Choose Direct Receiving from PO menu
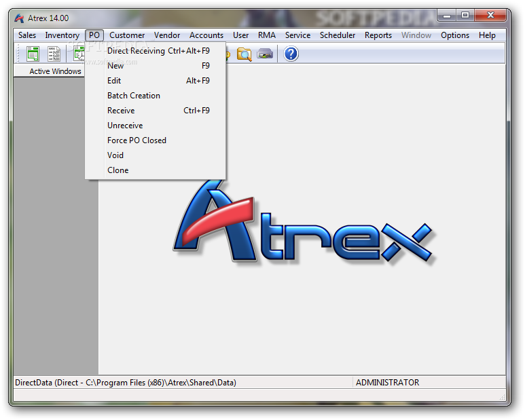Image resolution: width=525 pixels, height=420 pixels. [x=156, y=51]
